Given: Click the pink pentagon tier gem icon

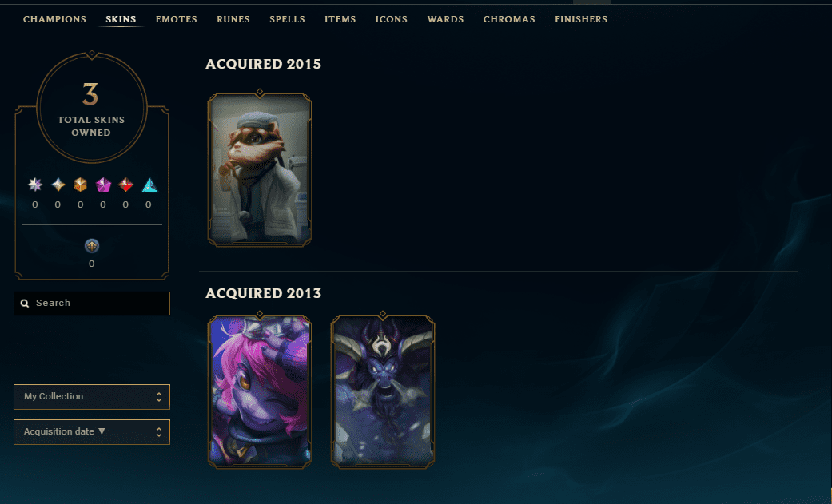Looking at the screenshot, I should tap(103, 184).
